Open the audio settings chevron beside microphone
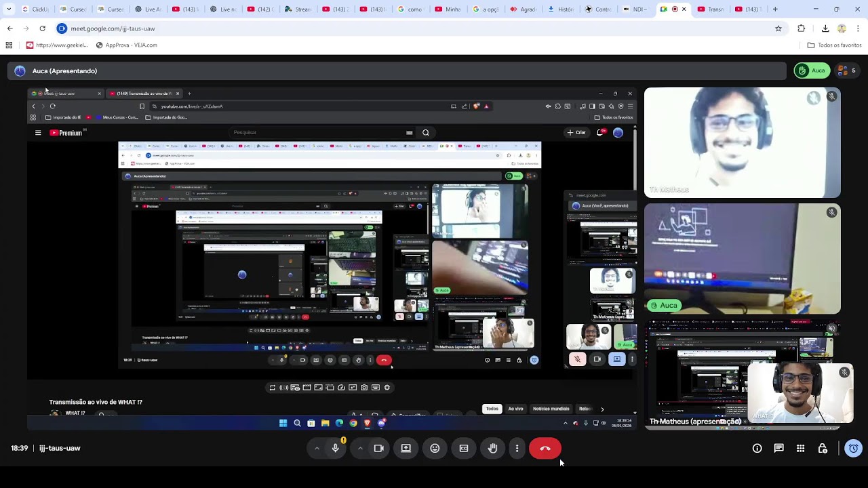The height and width of the screenshot is (488, 868). [317, 448]
